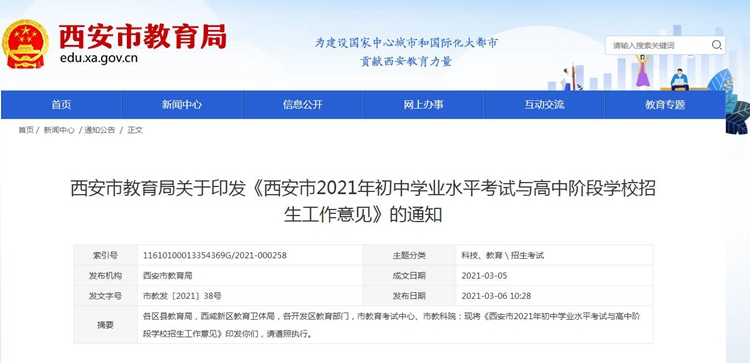Viewport: 750px width, 363px height.
Task: Click the 西安市教育局 site title
Action: [x=143, y=36]
